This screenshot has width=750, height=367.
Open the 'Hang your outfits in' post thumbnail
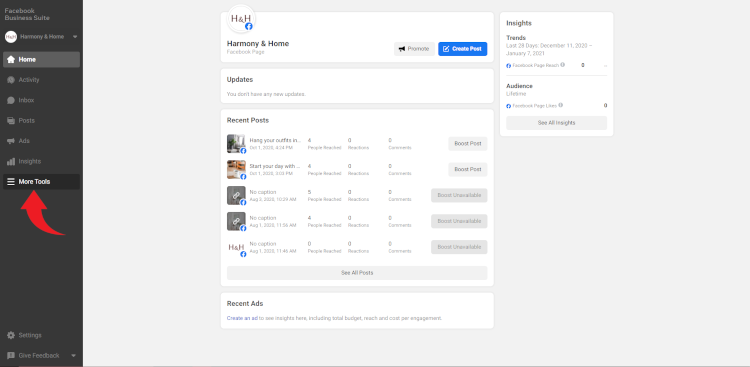[236, 144]
